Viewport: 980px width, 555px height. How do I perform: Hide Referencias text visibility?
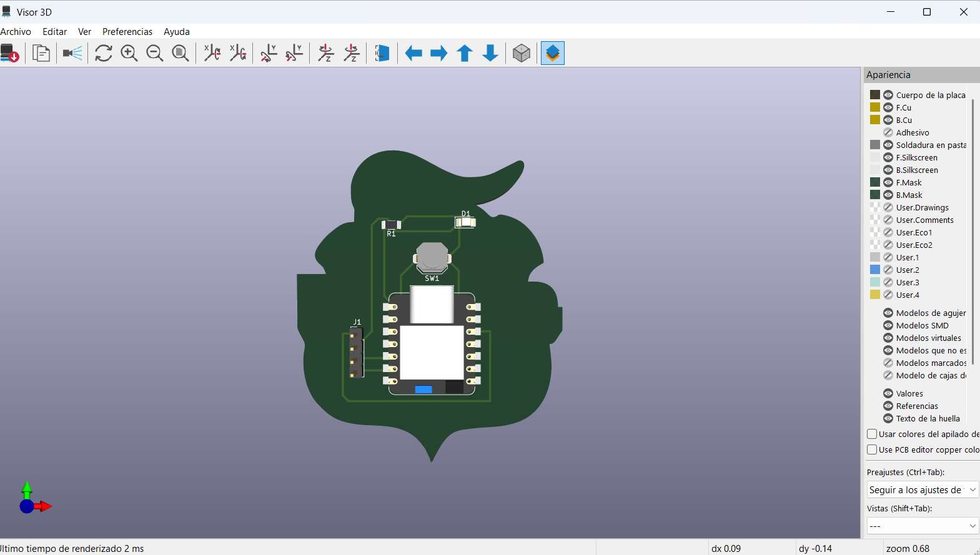[x=888, y=406]
